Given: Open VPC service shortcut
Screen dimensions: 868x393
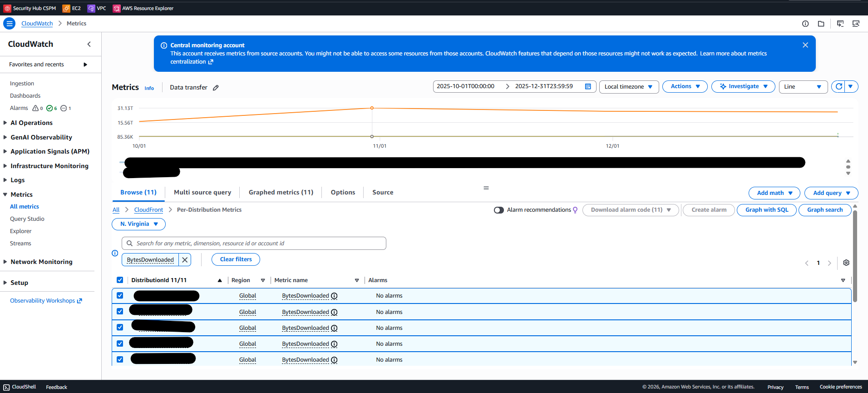Looking at the screenshot, I should coord(97,8).
